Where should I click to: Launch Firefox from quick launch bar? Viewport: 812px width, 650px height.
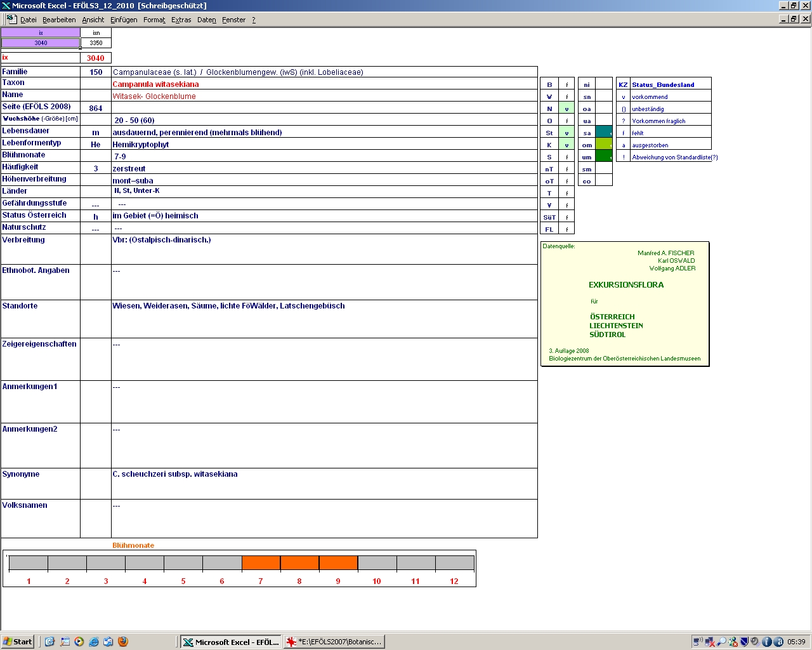(123, 642)
